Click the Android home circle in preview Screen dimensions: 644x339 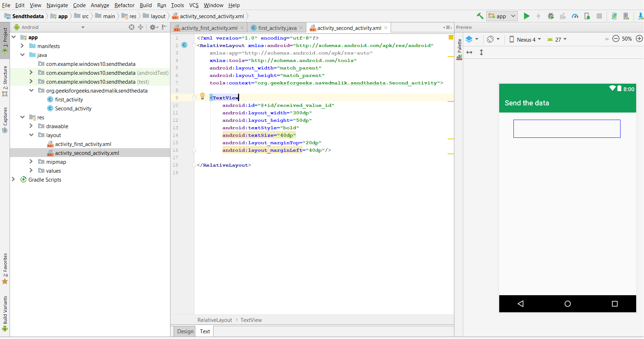568,304
